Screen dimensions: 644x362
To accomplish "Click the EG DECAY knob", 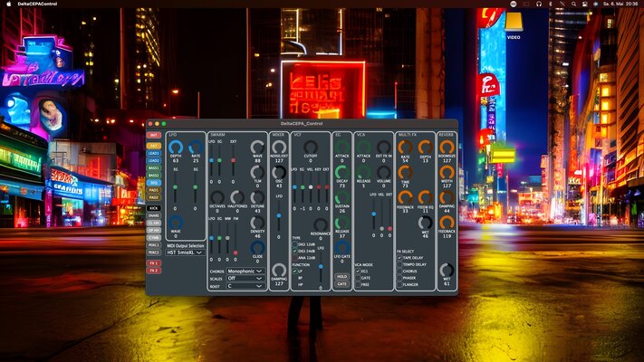I will pos(341,172).
